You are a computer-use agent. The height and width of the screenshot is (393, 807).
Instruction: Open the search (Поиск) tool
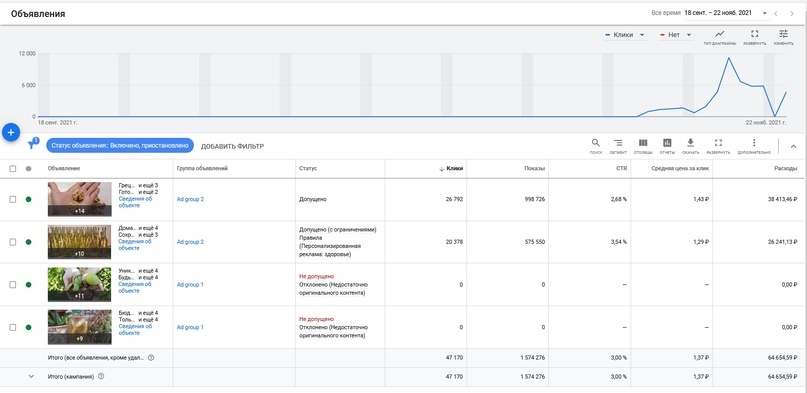point(595,146)
